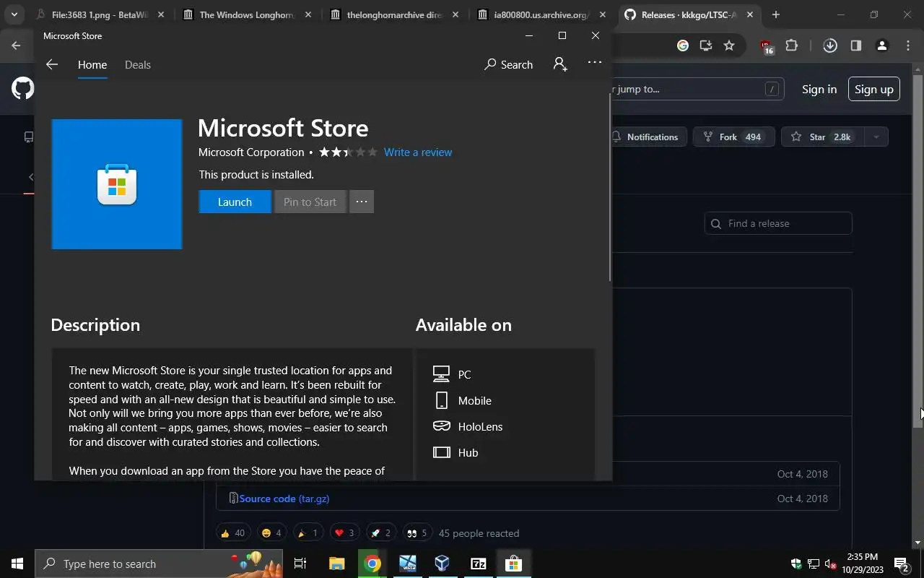Click the Microsoft Store window vertical scrollbar
Image resolution: width=924 pixels, height=578 pixels.
(610, 188)
